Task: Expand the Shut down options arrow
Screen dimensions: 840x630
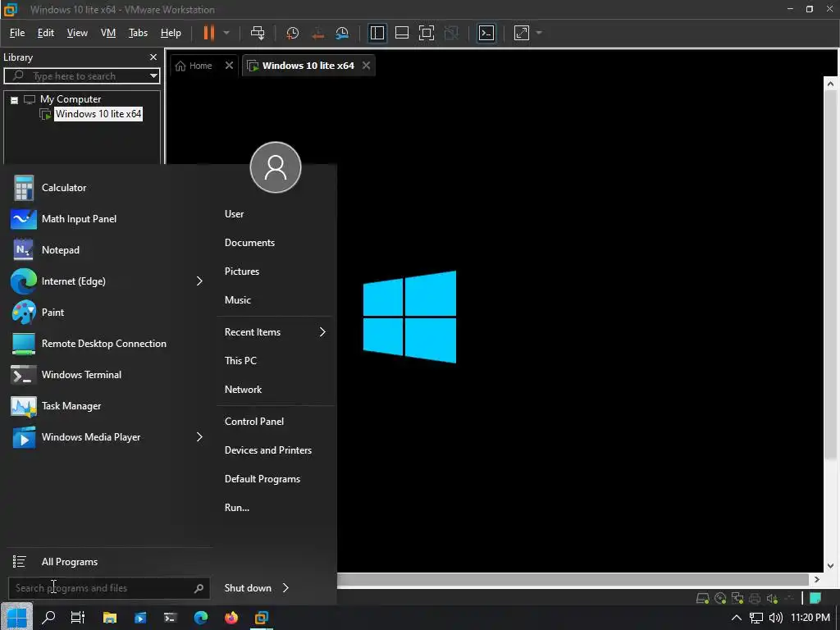Action: 286,587
